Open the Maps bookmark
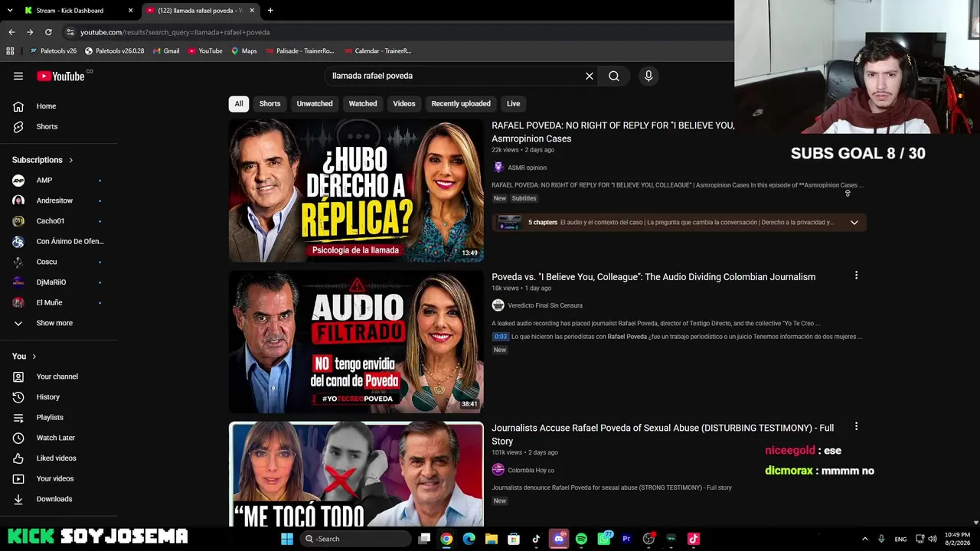980x551 pixels. 244,51
